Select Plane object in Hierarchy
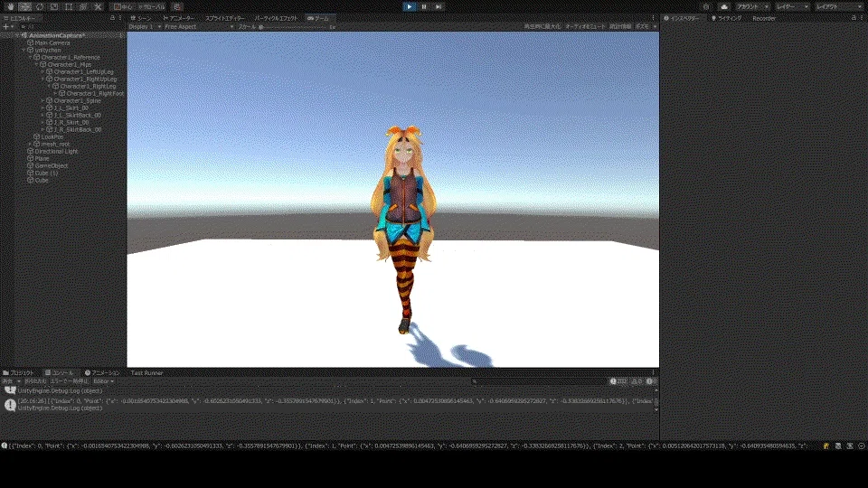Screen dimensions: 868x488 tap(42, 158)
